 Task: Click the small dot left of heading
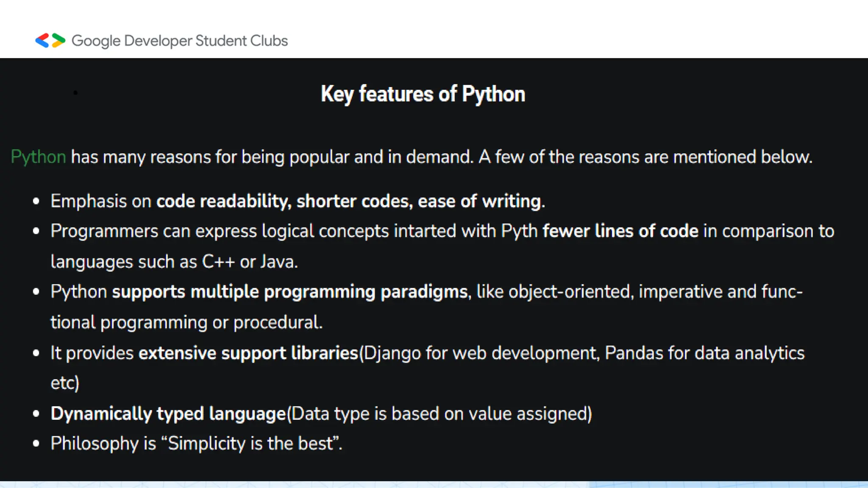75,93
